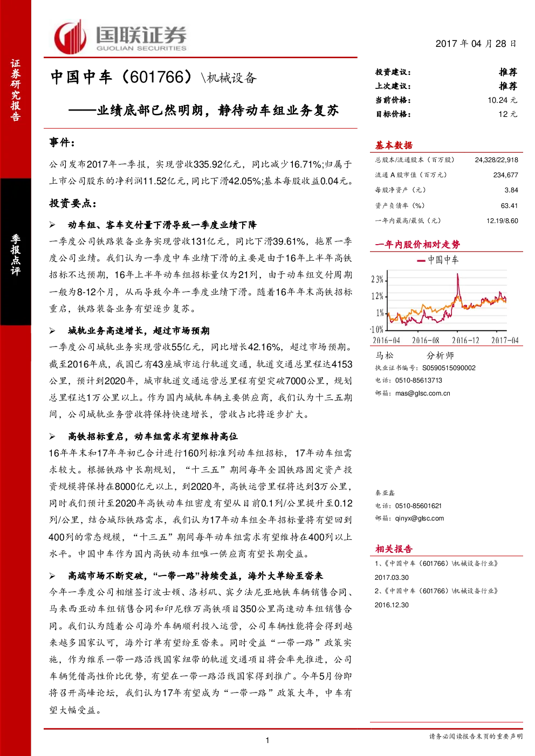Click the sidebar label 证券研究报告
The height and width of the screenshot is (756, 535).
(x=15, y=91)
